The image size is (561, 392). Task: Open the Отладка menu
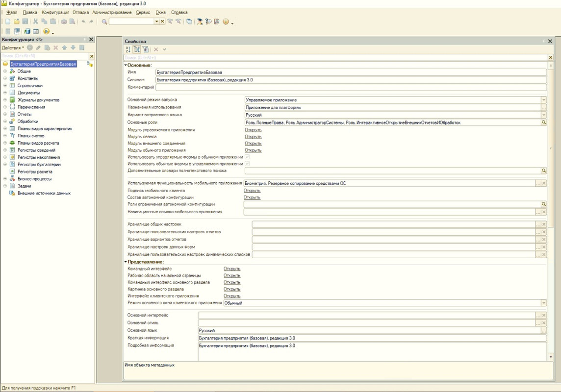tap(81, 13)
